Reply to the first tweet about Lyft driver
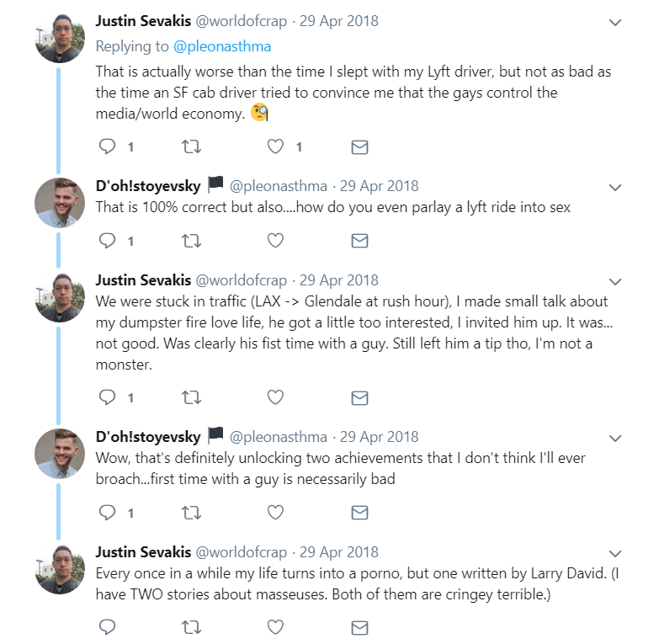 point(107,147)
